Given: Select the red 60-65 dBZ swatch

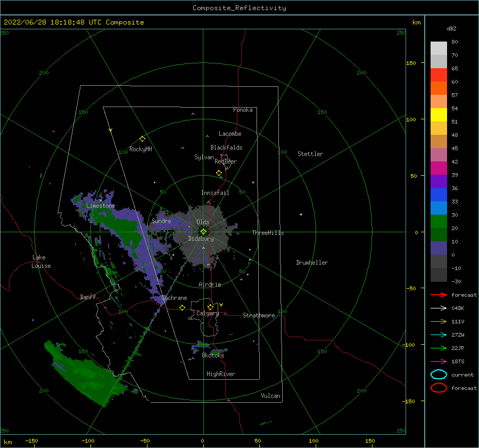Looking at the screenshot, I should pos(439,75).
